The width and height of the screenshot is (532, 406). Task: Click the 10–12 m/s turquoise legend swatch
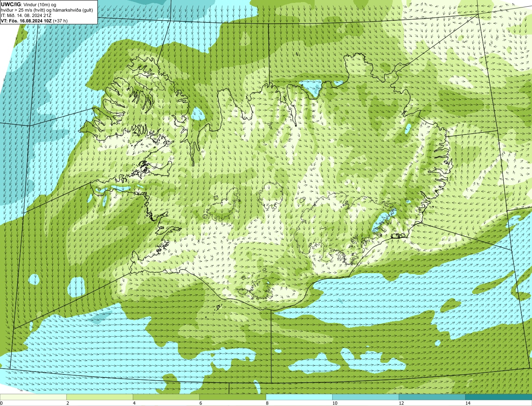pos(366,397)
